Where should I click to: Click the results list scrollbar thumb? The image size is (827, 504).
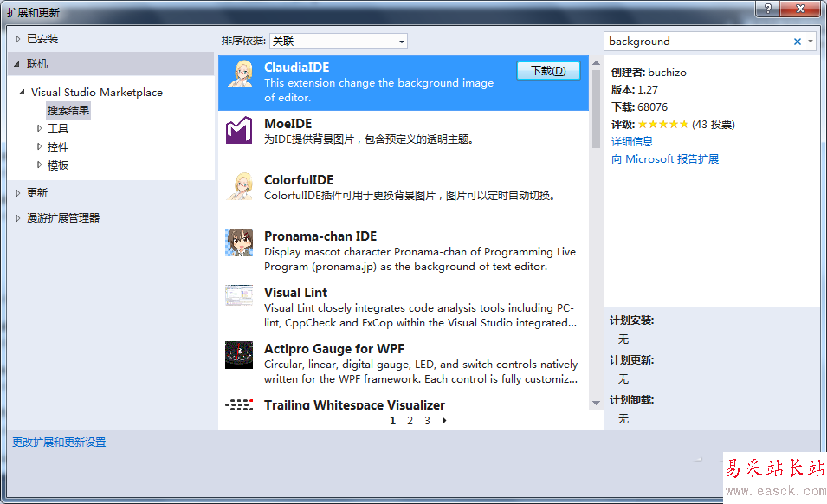click(596, 108)
